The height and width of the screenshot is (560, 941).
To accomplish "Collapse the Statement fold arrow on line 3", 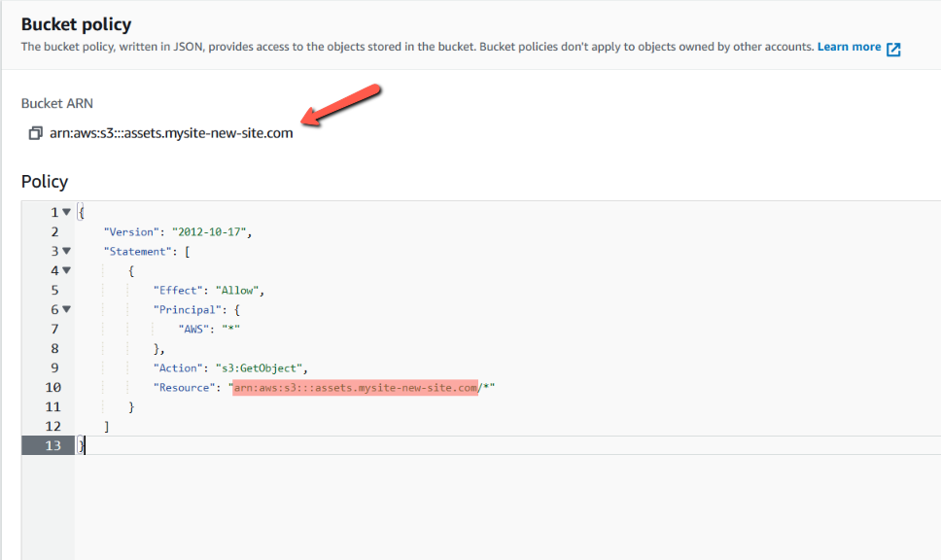I will click(67, 251).
